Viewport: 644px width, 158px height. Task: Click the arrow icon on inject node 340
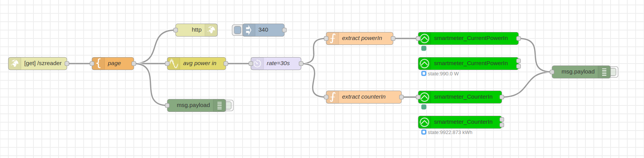tap(249, 30)
